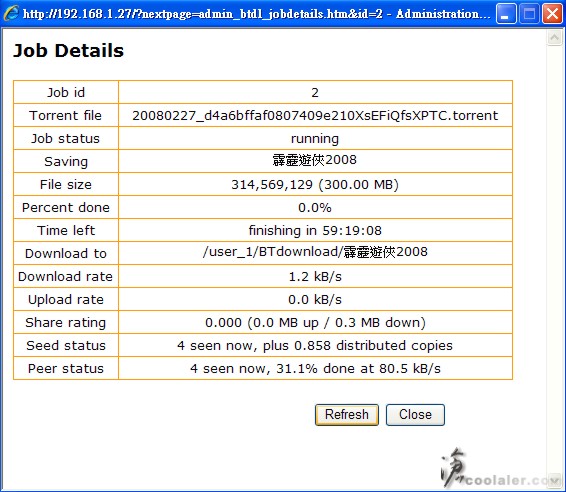Minimize the browser popup window

pyautogui.click(x=506, y=14)
